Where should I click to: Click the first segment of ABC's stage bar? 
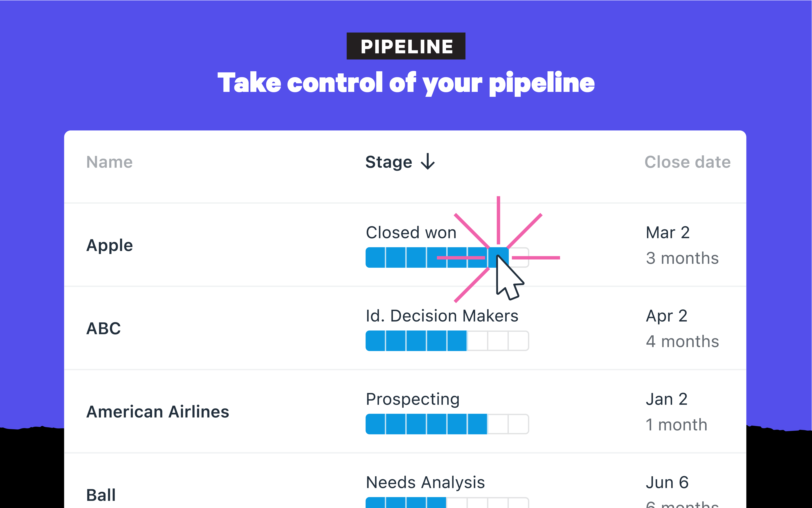[375, 341]
